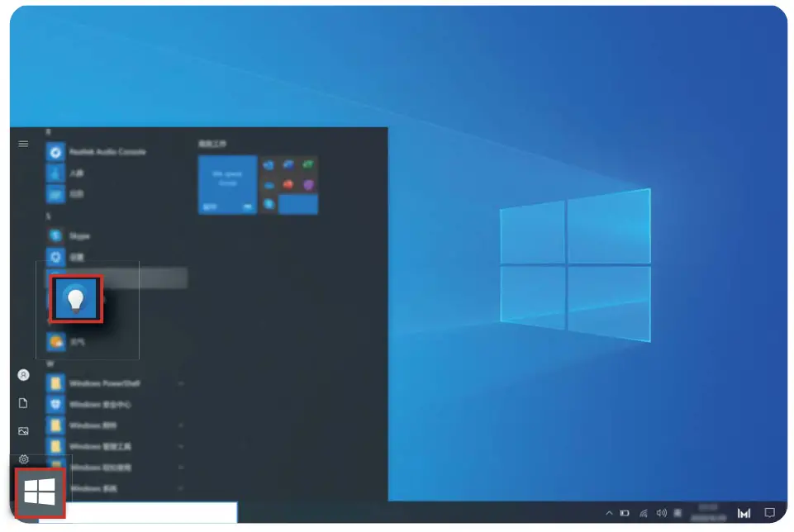
Task: Open user account icon in Start sidebar
Action: click(23, 374)
